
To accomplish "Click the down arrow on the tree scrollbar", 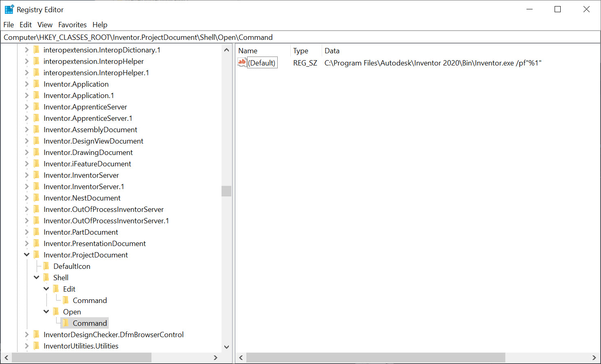I will coord(226,347).
